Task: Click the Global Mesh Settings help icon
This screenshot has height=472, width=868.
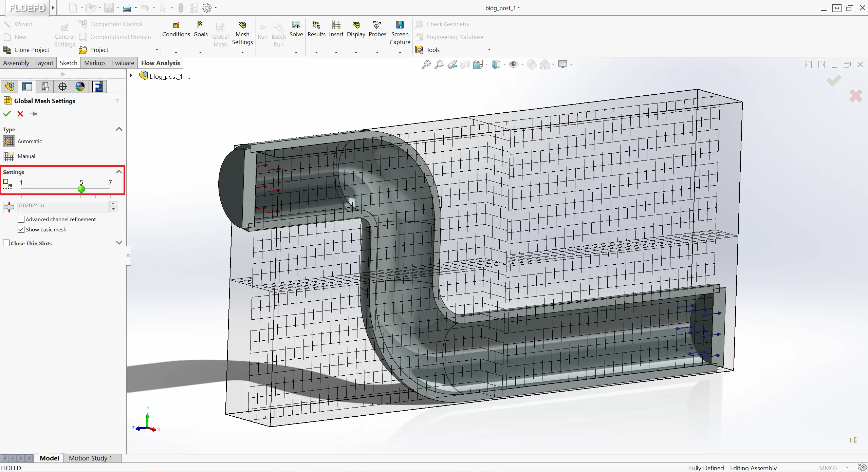Action: click(x=117, y=101)
